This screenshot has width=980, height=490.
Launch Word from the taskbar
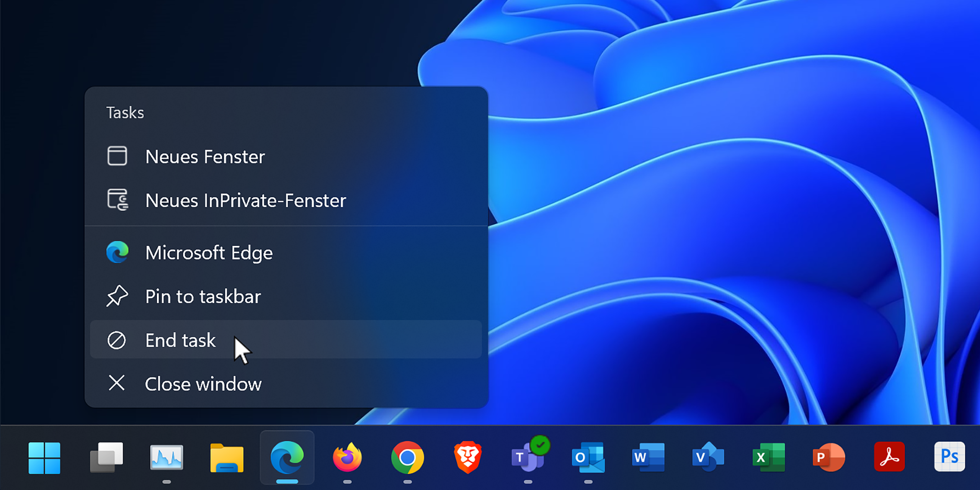(648, 458)
